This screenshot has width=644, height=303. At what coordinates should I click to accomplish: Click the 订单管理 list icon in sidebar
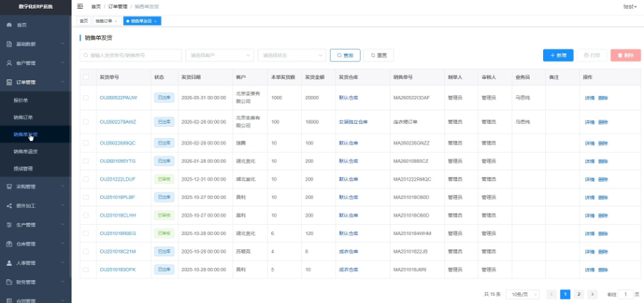tap(9, 82)
